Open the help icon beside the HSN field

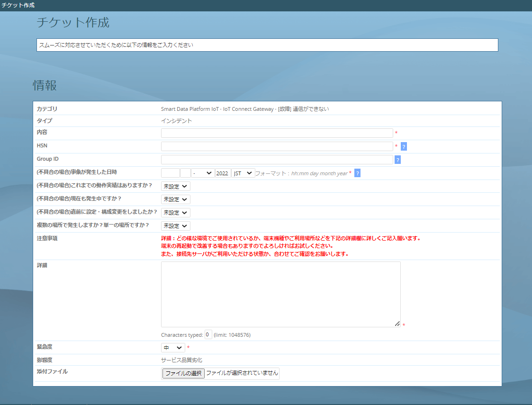coord(404,146)
